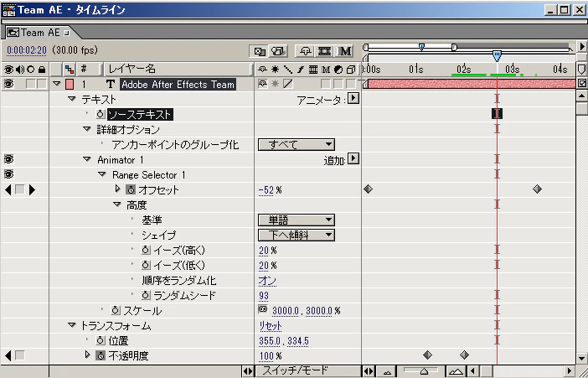Click the current time display 0:00:02:20
Screen dimensions: 588x378
tap(27, 50)
